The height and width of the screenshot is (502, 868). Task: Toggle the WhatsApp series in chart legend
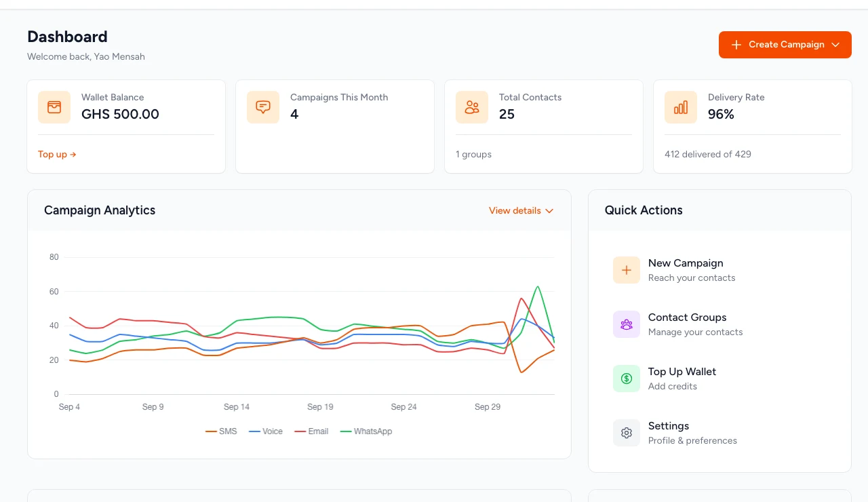tap(366, 431)
